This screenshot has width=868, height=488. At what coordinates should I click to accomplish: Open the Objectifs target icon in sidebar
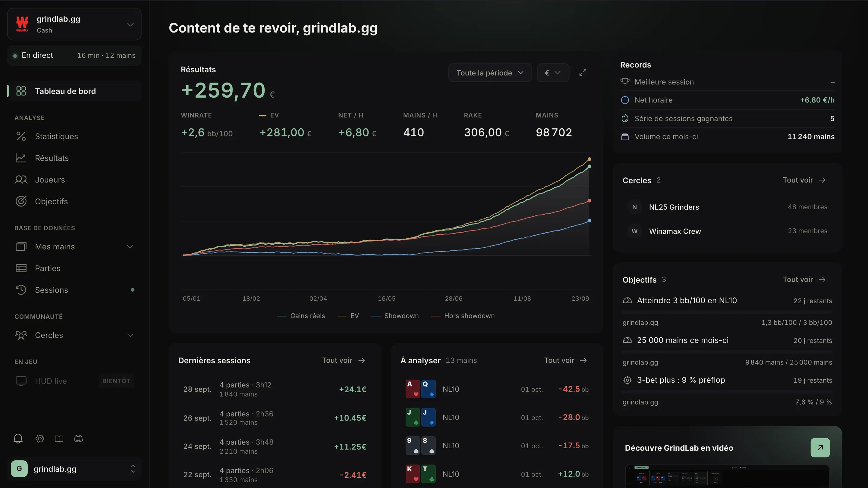pos(21,202)
